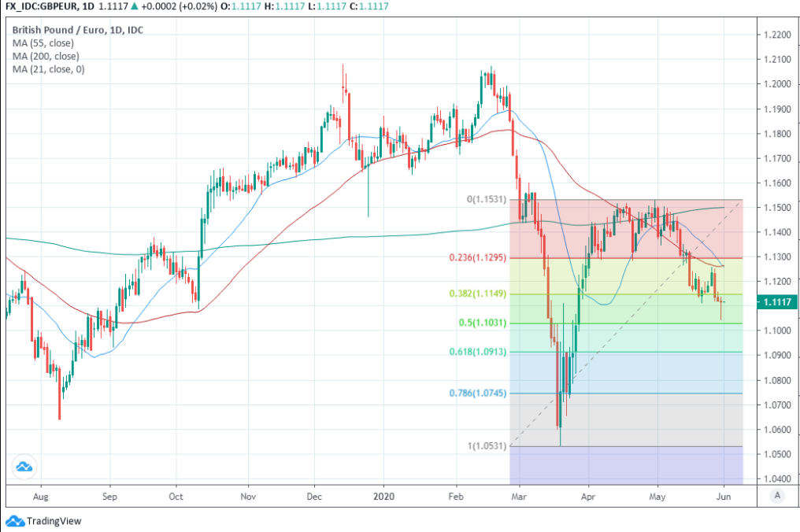The height and width of the screenshot is (532, 800).
Task: Select the 0.5 (1.1031) Fibonacci level label
Action: [x=482, y=323]
